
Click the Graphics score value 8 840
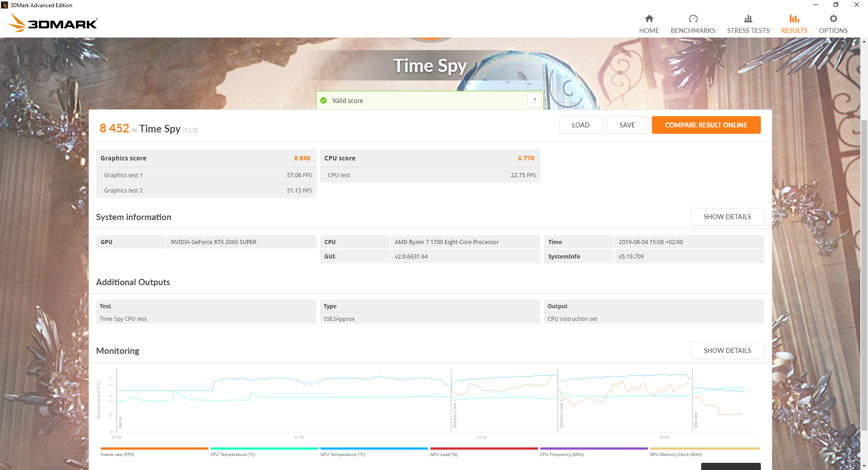tap(302, 158)
